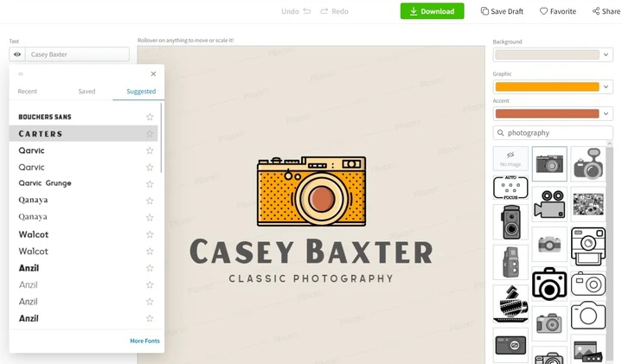Star the Bouchers Sans font
The width and height of the screenshot is (622, 364).
[150, 117]
